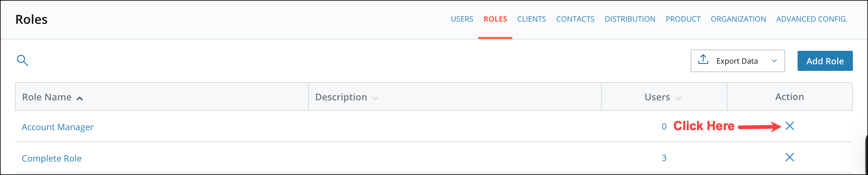The image size is (868, 175).
Task: Sort using the Users column chevron
Action: (678, 98)
